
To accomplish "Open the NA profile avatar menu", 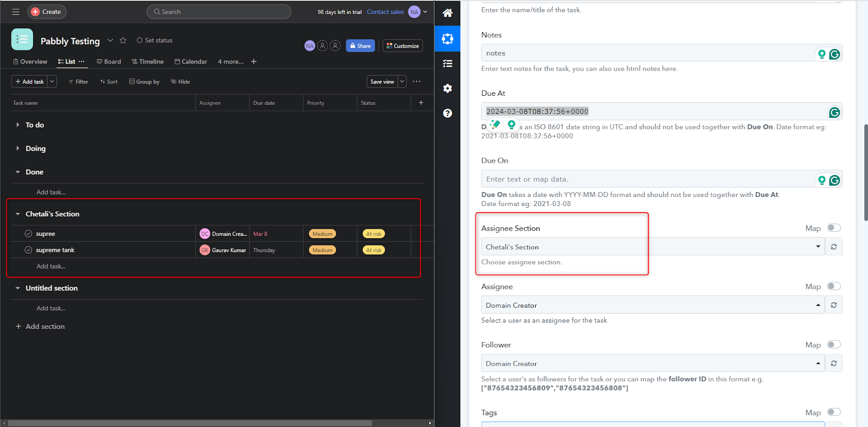I will [x=417, y=12].
